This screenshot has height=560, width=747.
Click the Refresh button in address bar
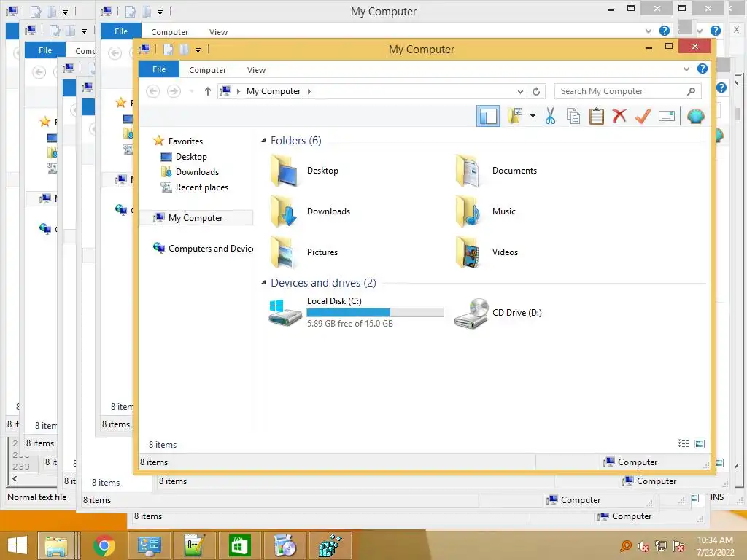536,91
